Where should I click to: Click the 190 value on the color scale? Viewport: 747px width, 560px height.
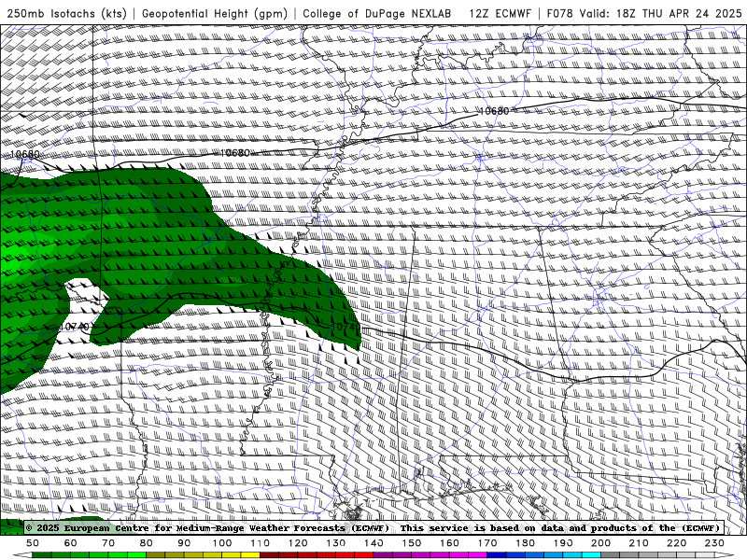tap(563, 543)
